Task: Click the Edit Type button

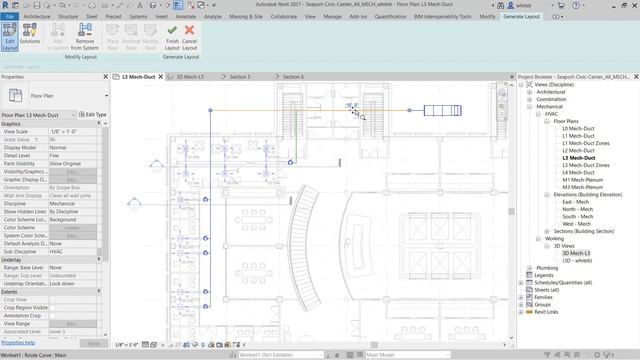Action: click(x=93, y=115)
